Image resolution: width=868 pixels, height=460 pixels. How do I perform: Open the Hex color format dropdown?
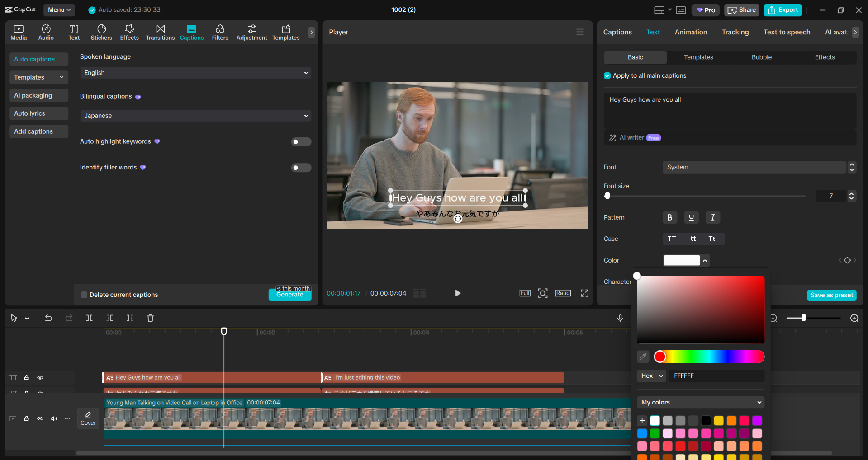pyautogui.click(x=651, y=376)
